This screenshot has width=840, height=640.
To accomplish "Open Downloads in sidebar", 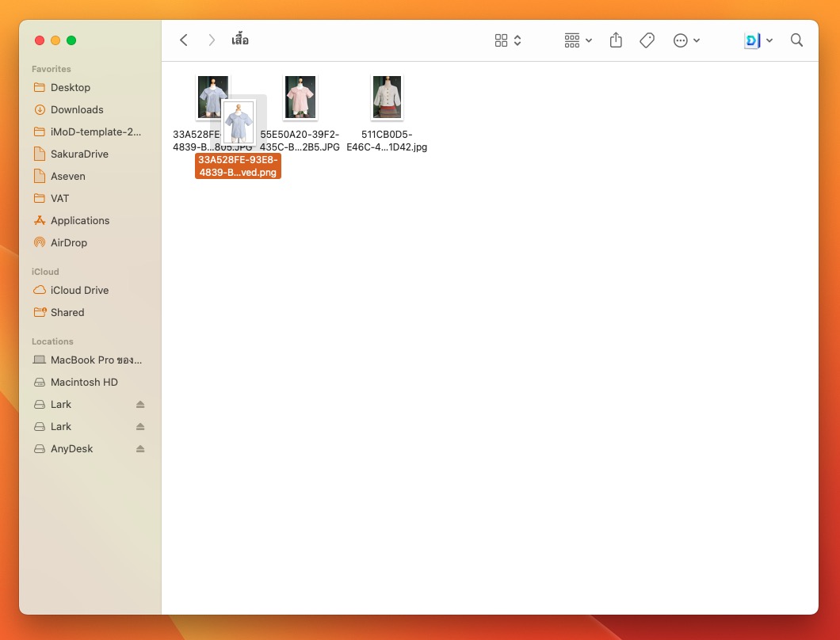I will click(x=77, y=110).
